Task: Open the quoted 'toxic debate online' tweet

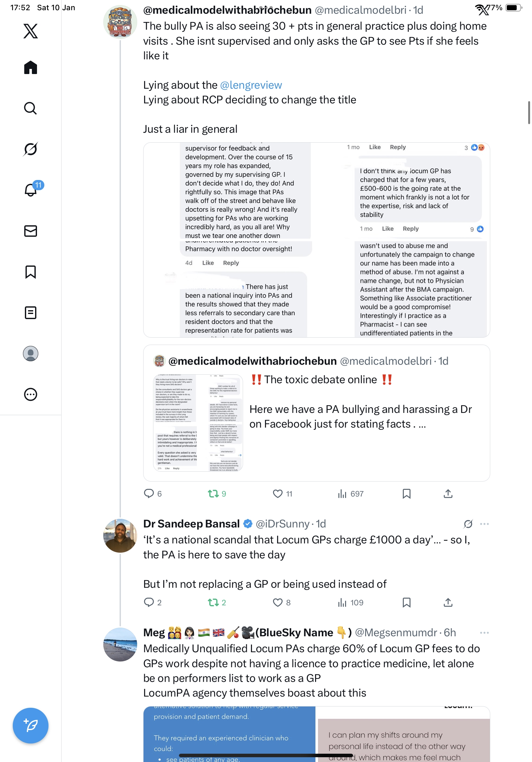Action: coord(316,413)
